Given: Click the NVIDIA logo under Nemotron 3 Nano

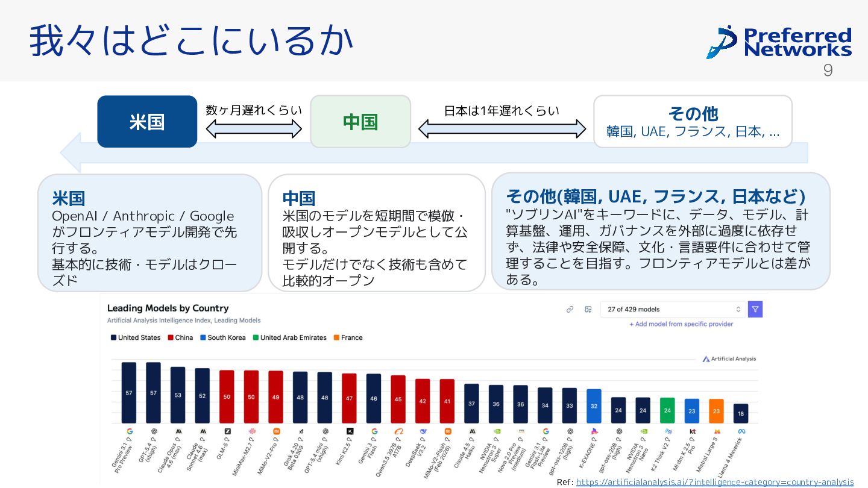Looking at the screenshot, I should (643, 431).
